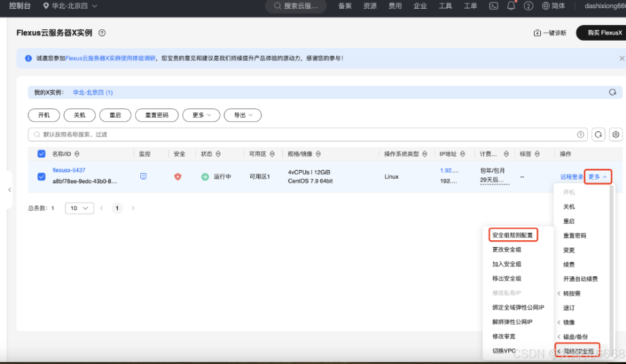The image size is (626, 364).
Task: Choose 重置密码 in the row menu
Action: click(574, 235)
